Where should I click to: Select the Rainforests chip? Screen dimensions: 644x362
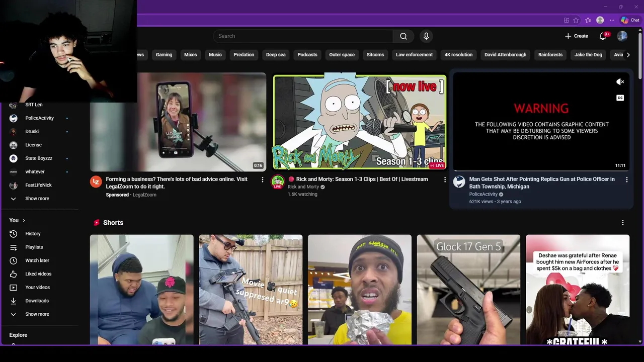click(550, 55)
